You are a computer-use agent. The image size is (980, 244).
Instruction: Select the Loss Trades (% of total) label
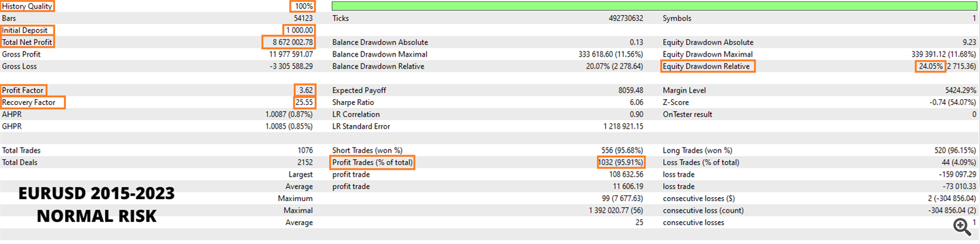(701, 162)
